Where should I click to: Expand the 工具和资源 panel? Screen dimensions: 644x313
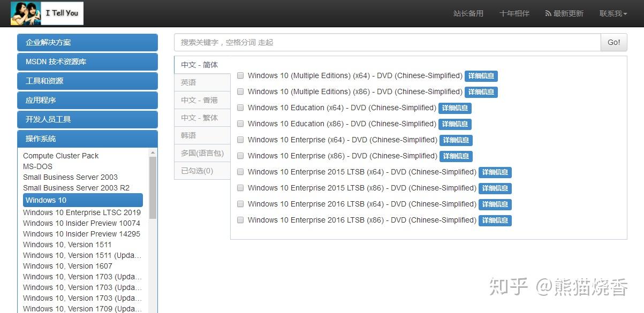tap(87, 81)
